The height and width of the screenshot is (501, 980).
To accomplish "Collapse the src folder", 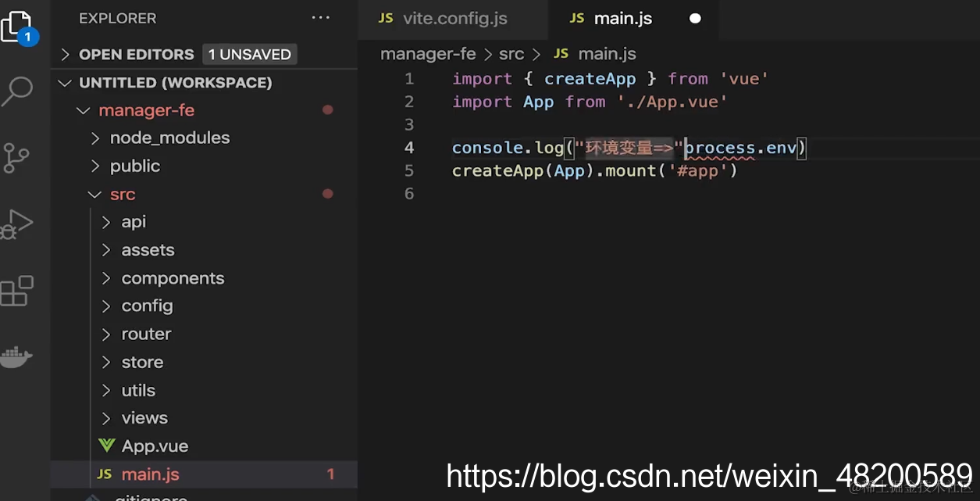I will [x=205, y=195].
